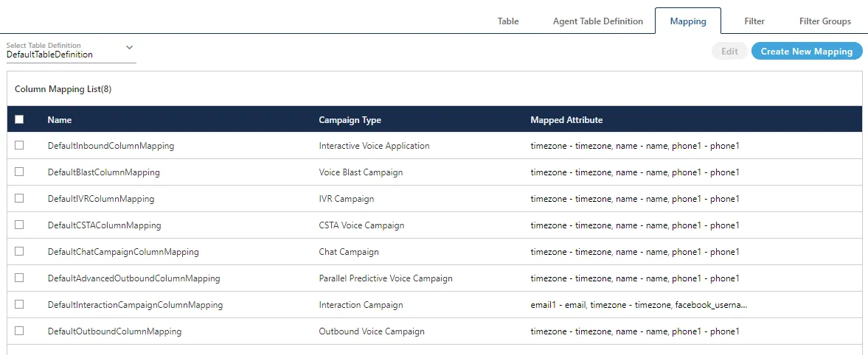The height and width of the screenshot is (355, 868).
Task: Click the DefaultOutboundColumnMapping name
Action: click(x=114, y=331)
